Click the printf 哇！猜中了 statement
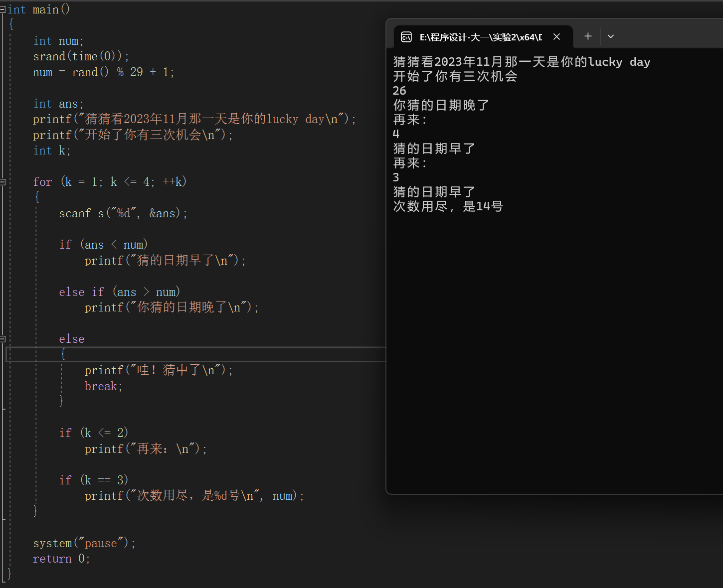Image resolution: width=723 pixels, height=588 pixels. 158,370
